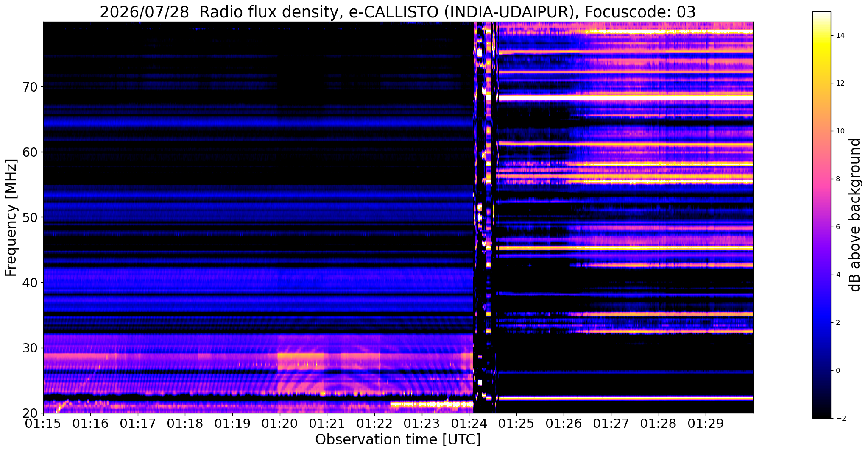Click the 01:27 time axis tick label

tap(611, 424)
